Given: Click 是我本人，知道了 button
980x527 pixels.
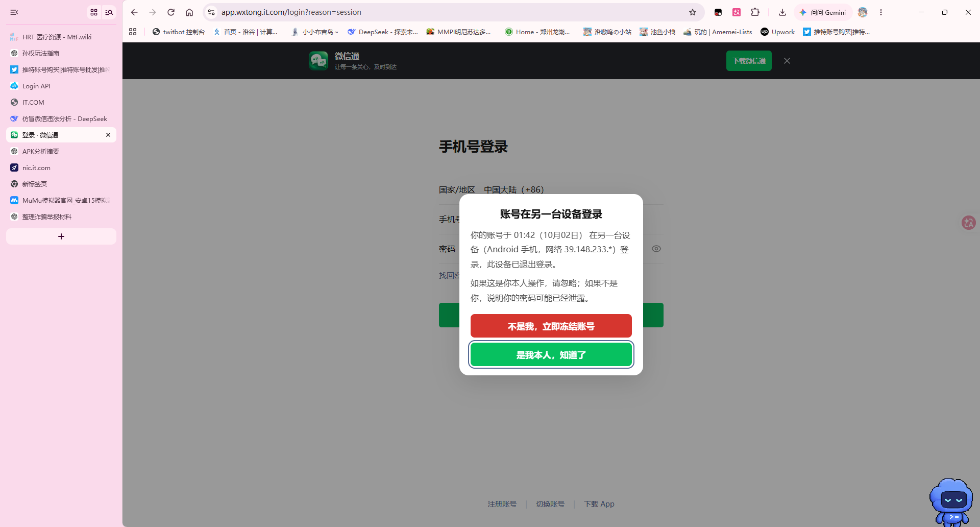Looking at the screenshot, I should 551,354.
